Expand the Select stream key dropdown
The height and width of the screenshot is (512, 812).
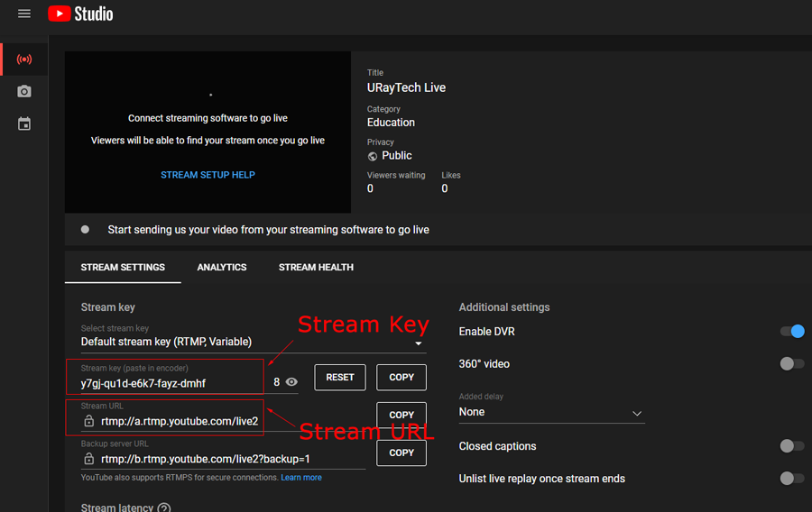[254, 342]
